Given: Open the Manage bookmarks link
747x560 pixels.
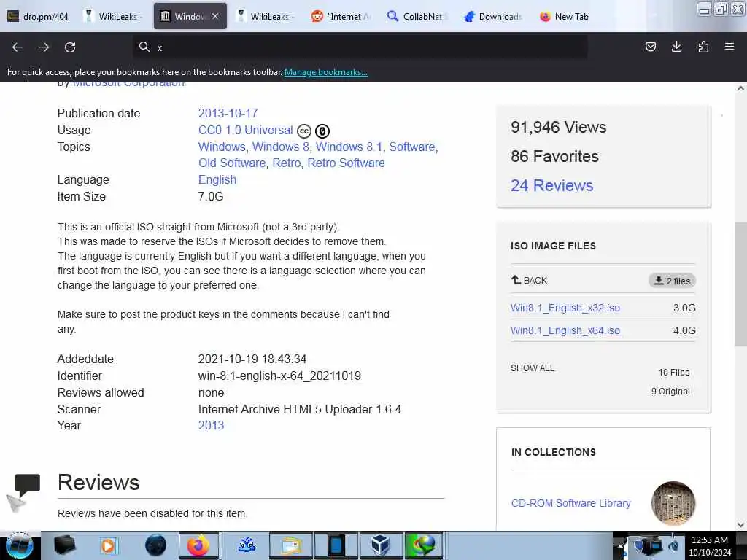Looking at the screenshot, I should pyautogui.click(x=326, y=72).
